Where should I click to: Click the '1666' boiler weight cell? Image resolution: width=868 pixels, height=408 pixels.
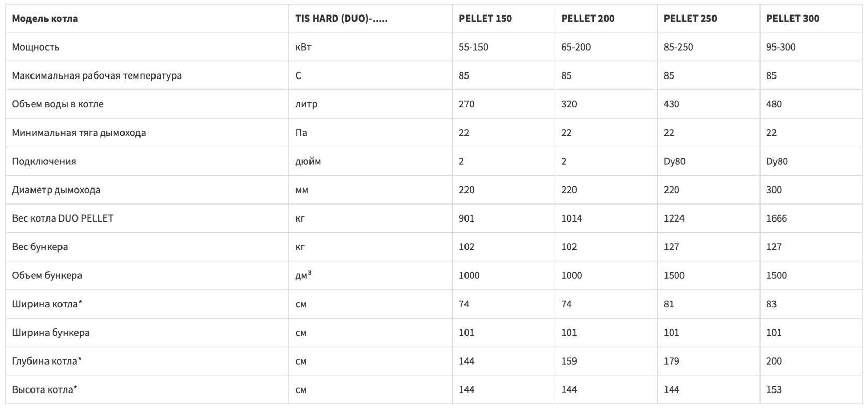pyautogui.click(x=777, y=218)
